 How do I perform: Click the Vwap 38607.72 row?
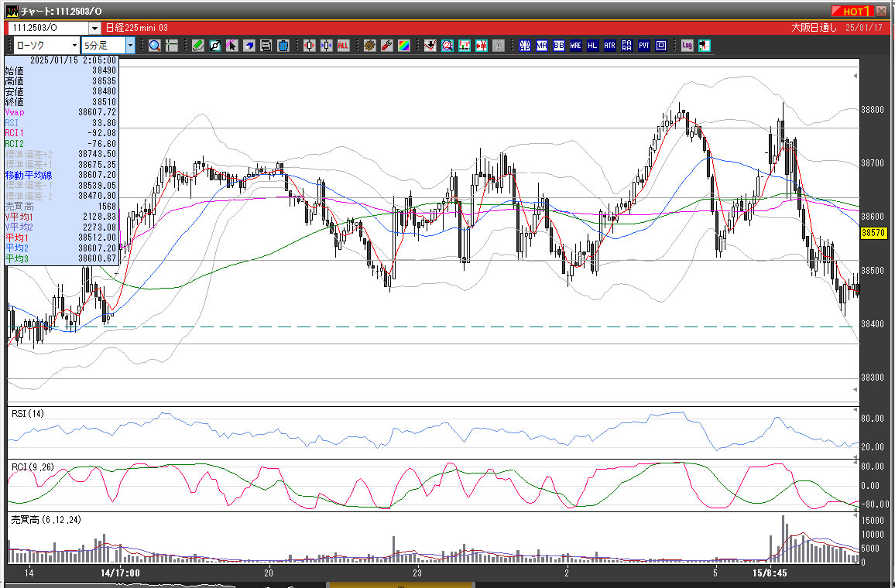pos(61,112)
